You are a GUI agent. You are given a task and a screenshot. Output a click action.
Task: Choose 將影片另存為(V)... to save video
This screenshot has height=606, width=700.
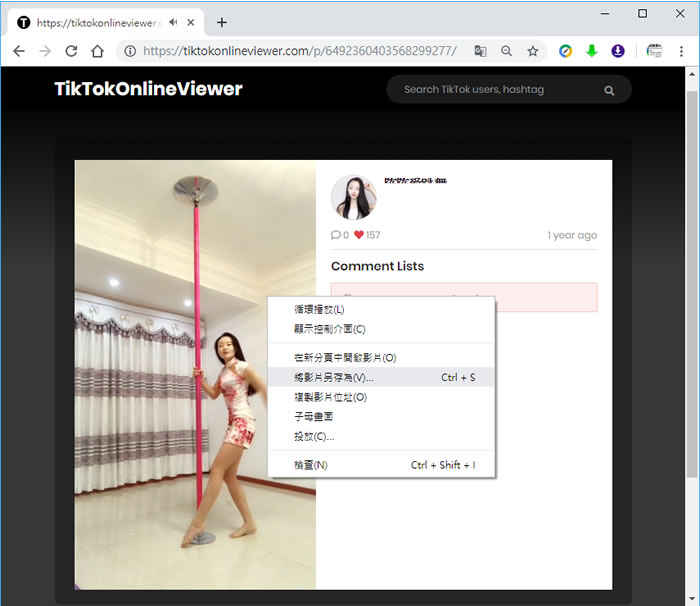click(382, 377)
